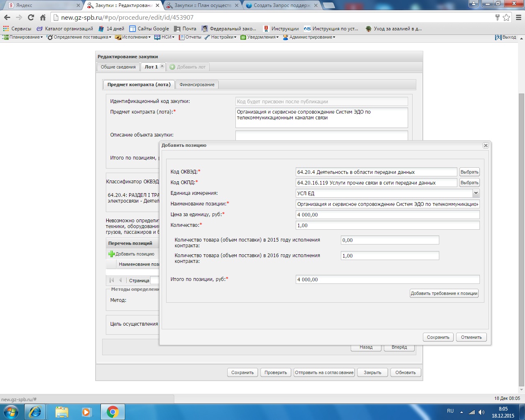525x420 pixels.
Task: Cancel with the Отменить button
Action: pyautogui.click(x=471, y=337)
